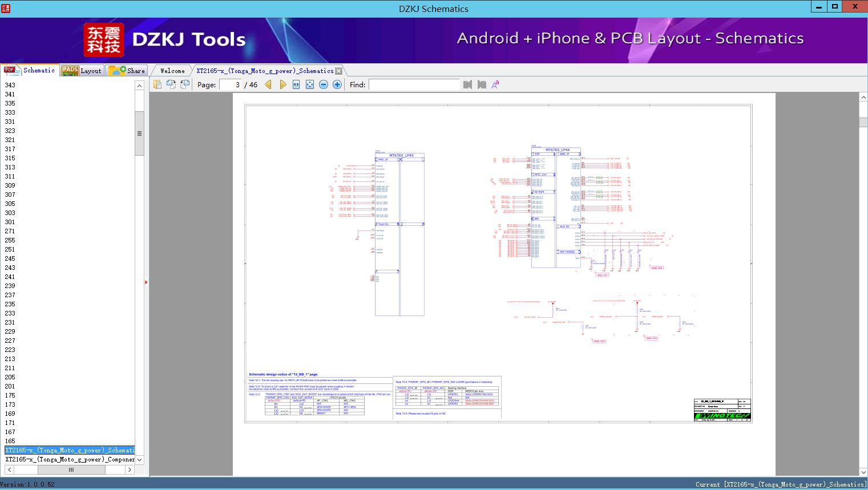Open the Share tab
Screen dimensions: 868x490
click(127, 71)
